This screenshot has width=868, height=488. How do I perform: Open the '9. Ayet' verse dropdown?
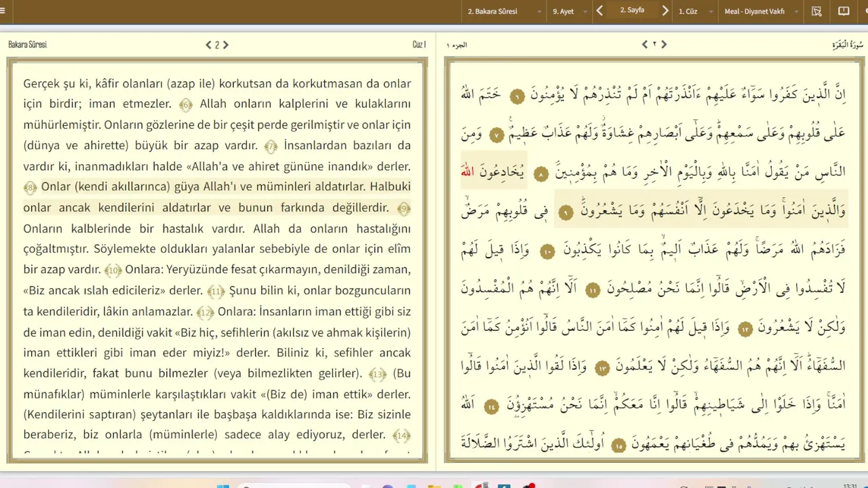[x=569, y=12]
